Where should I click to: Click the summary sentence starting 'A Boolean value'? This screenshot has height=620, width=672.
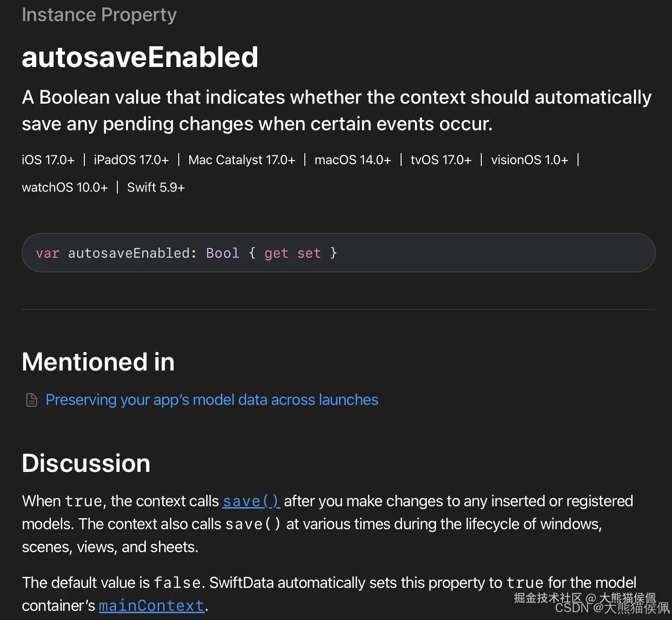[x=336, y=111]
